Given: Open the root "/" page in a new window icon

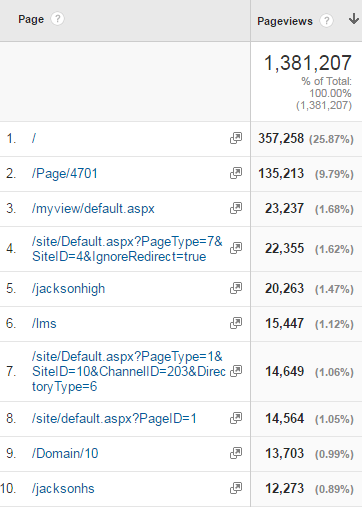Looking at the screenshot, I should 236,138.
